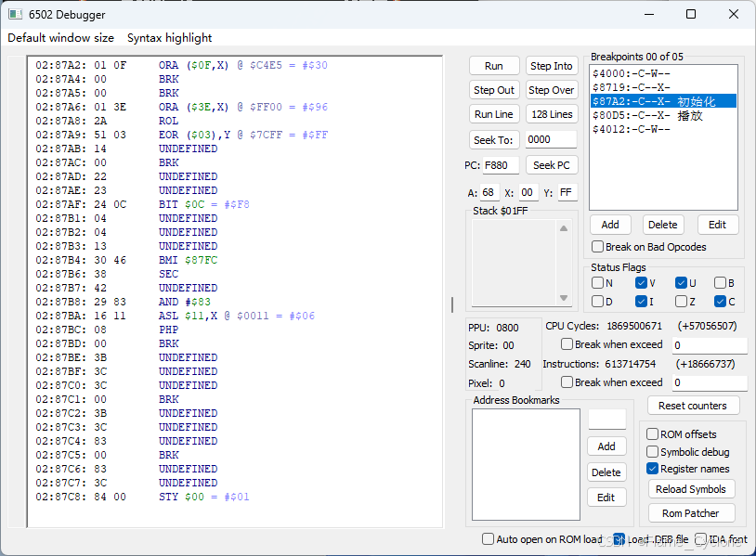Click disassembly line 02:87A2 ORA ($0F,X)

point(181,65)
